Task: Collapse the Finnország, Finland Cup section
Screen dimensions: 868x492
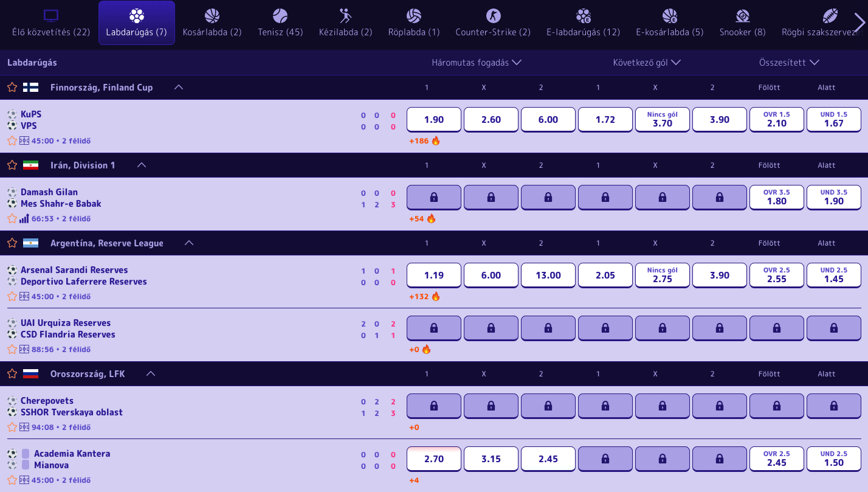Action: [178, 88]
